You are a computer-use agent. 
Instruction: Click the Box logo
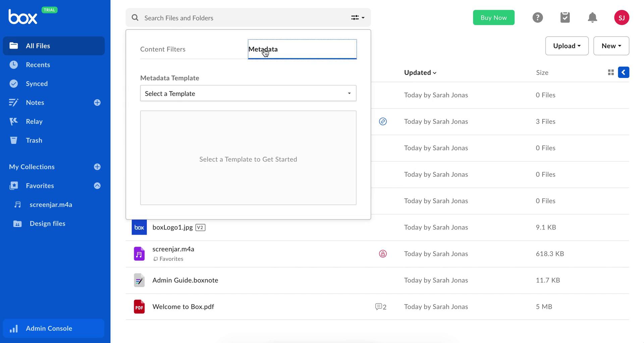coord(23,17)
